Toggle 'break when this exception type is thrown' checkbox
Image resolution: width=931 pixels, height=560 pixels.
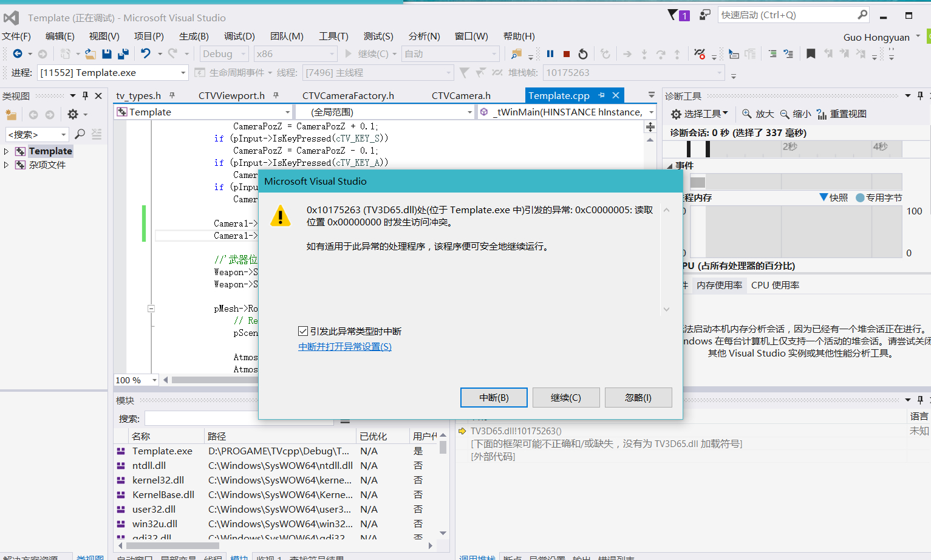pos(303,331)
